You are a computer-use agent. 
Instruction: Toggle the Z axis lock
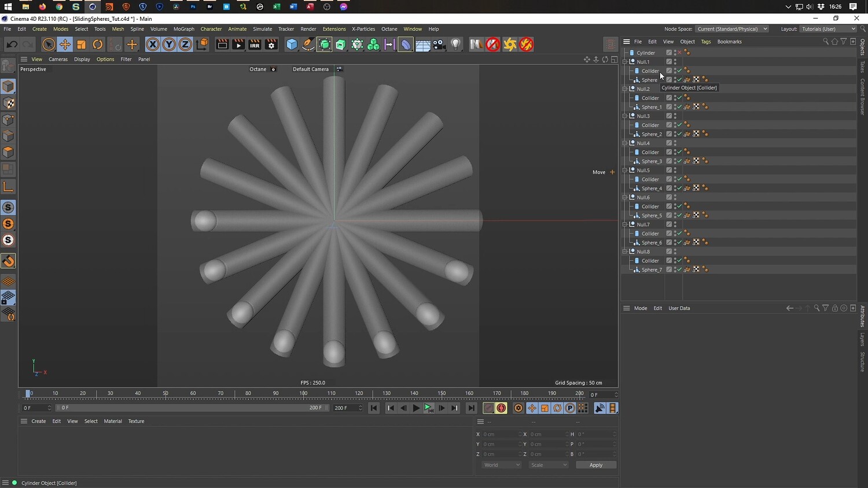pyautogui.click(x=185, y=45)
